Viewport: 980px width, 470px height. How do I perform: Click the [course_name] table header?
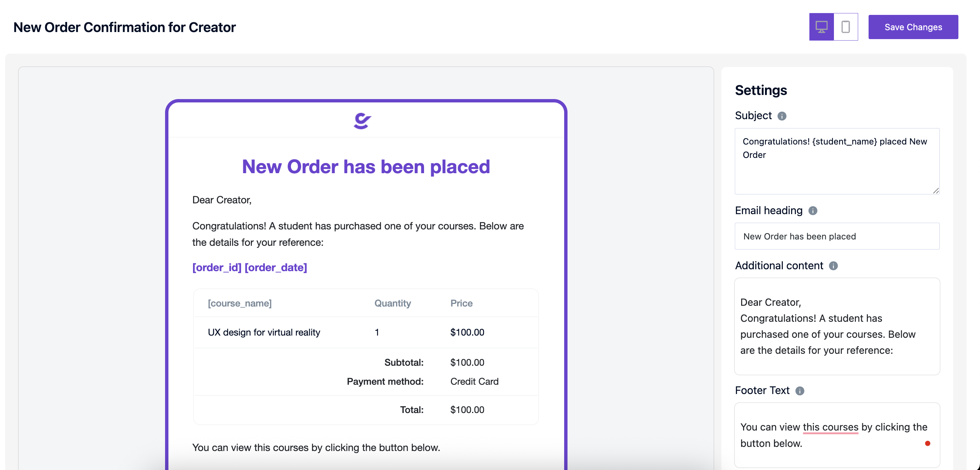coord(240,303)
